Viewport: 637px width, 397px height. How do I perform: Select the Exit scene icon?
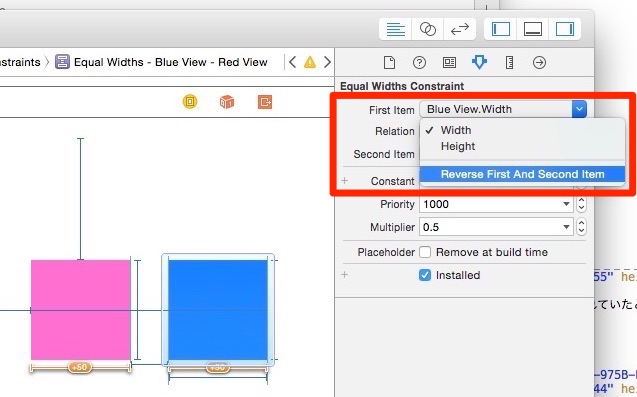(x=265, y=102)
